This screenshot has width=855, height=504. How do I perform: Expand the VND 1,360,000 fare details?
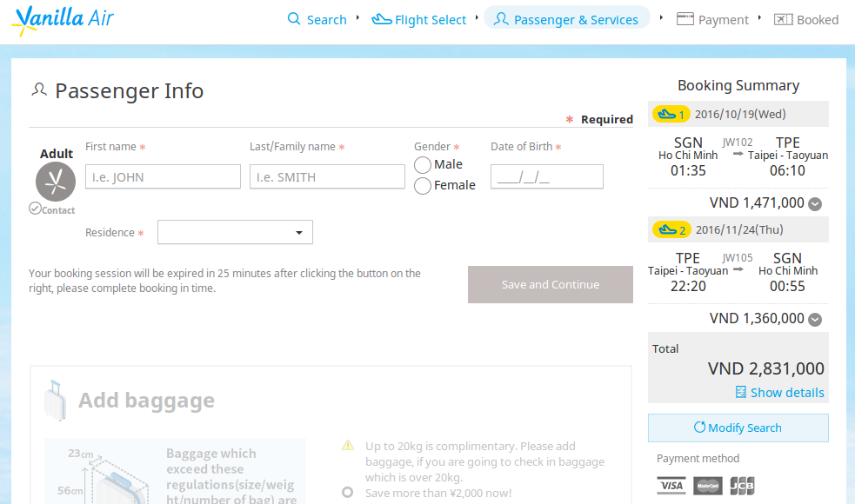point(815,319)
